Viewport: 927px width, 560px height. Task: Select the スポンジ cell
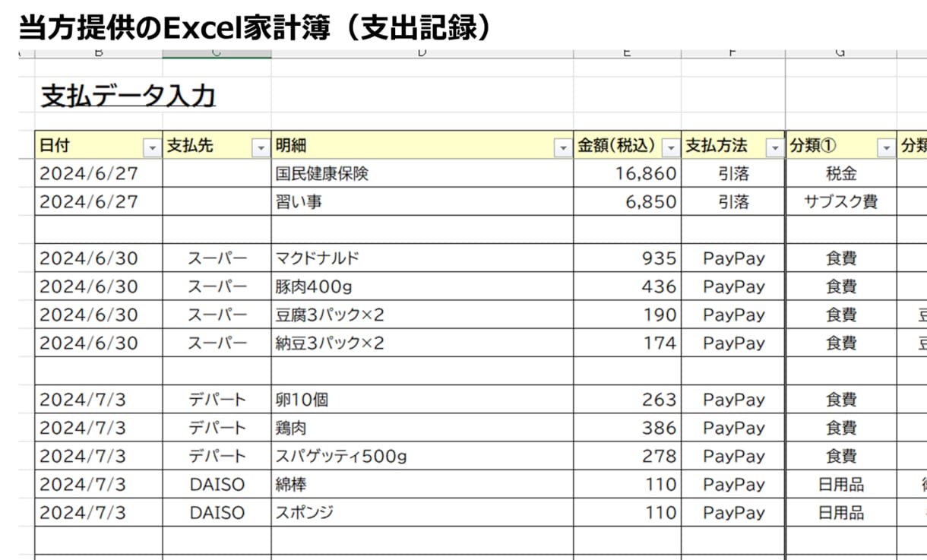point(422,512)
